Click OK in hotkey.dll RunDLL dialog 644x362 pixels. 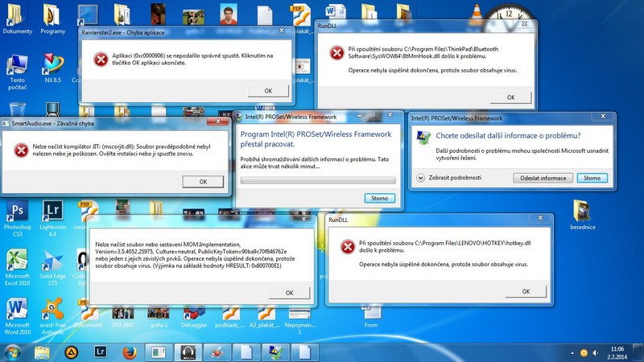click(525, 291)
